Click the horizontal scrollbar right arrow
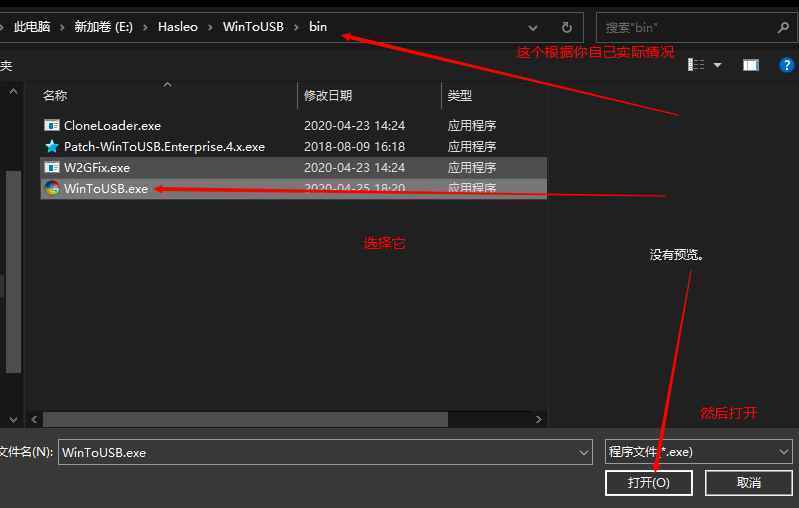Image resolution: width=799 pixels, height=508 pixels. [539, 419]
